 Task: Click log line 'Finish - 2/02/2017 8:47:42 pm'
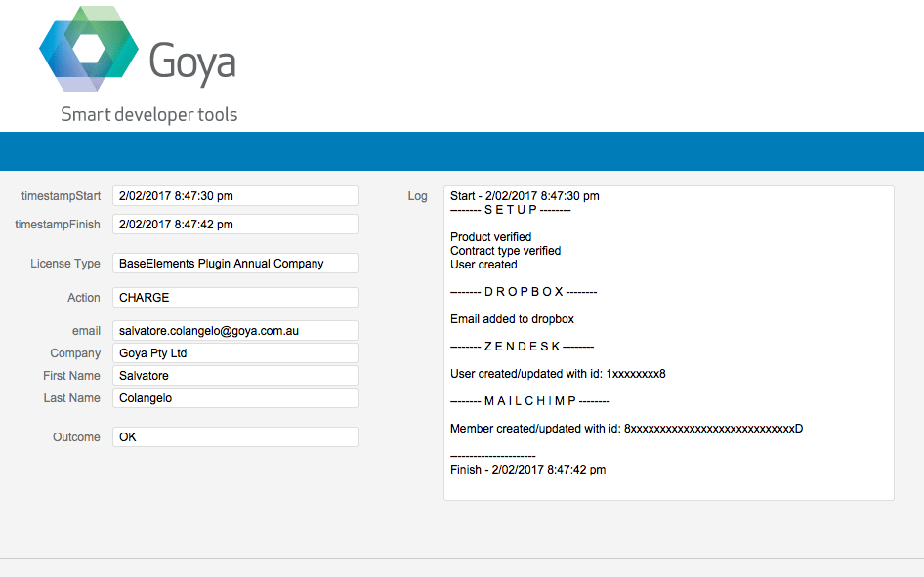tap(528, 470)
